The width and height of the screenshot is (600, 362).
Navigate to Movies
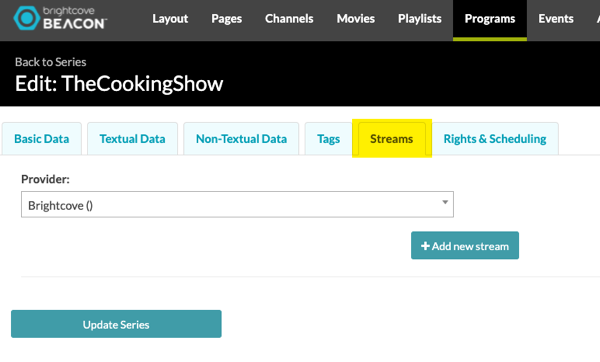(355, 19)
